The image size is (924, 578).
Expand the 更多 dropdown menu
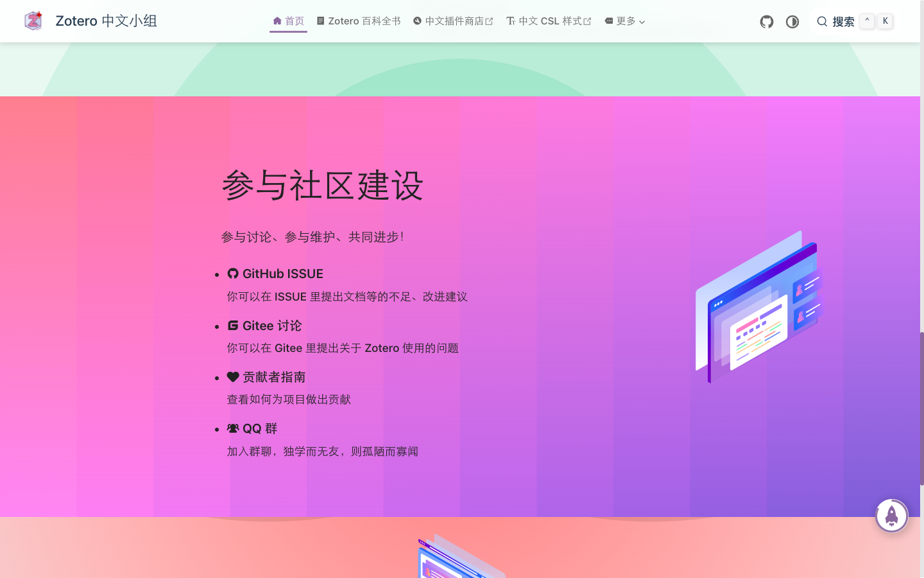tap(624, 21)
